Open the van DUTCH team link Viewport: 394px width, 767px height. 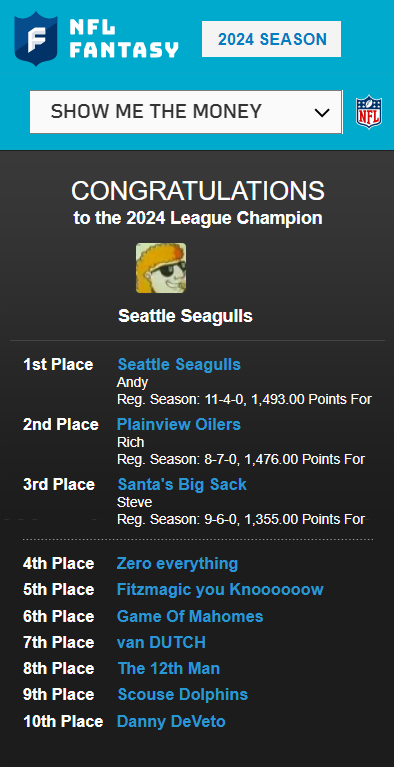coord(161,642)
